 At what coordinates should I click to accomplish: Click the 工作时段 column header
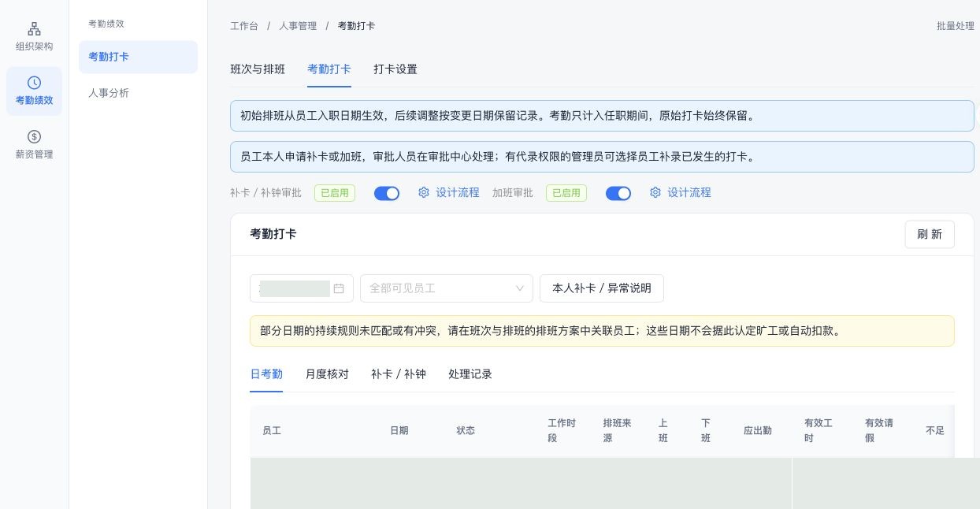coord(562,431)
